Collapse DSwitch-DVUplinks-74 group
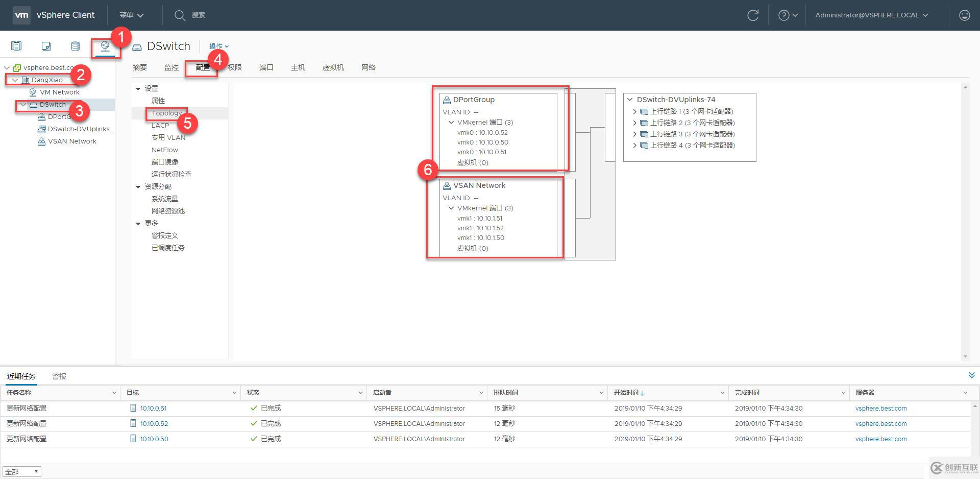 coord(630,100)
